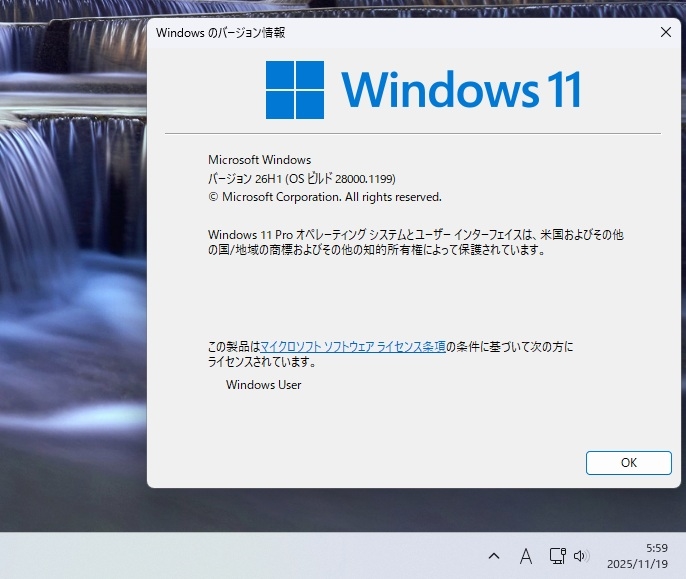Open the マイクロソフト ソフトウェア ライセンス条項 link
The width and height of the screenshot is (686, 579).
tap(353, 347)
